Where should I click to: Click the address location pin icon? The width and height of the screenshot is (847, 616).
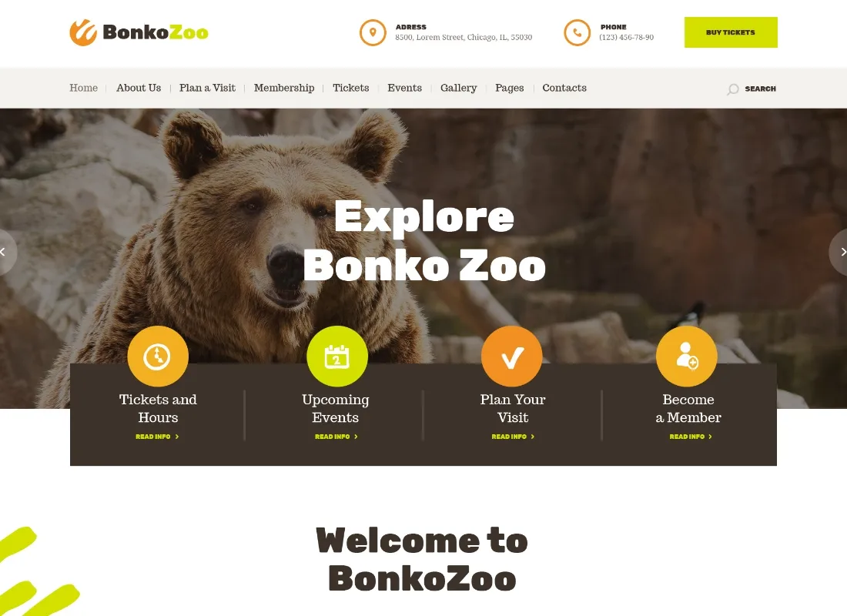pyautogui.click(x=373, y=32)
